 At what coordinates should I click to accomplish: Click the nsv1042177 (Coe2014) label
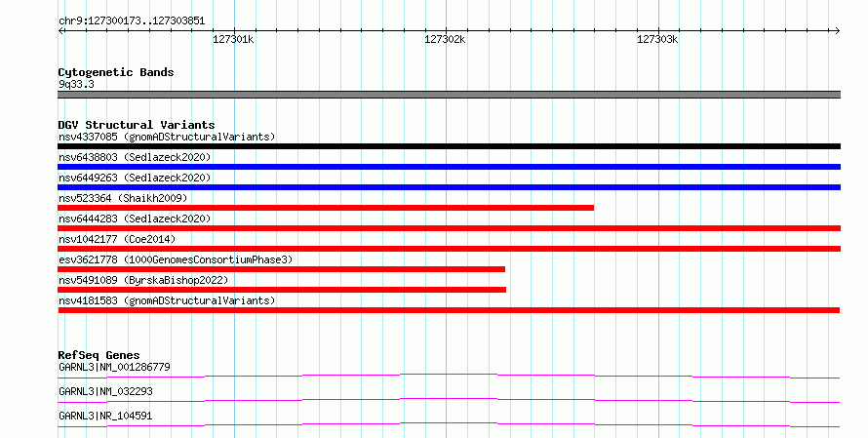tap(117, 239)
